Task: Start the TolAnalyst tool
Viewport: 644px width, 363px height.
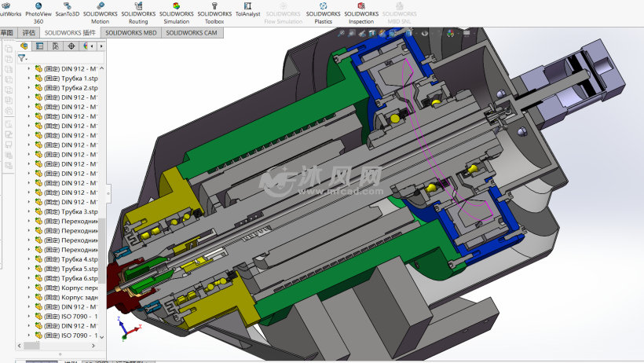Action: point(247,10)
